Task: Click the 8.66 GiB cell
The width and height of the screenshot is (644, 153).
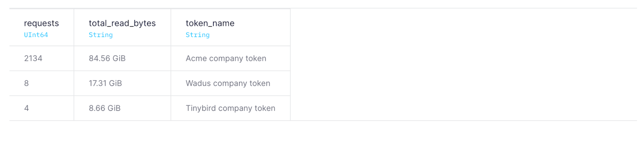Action: (x=122, y=108)
